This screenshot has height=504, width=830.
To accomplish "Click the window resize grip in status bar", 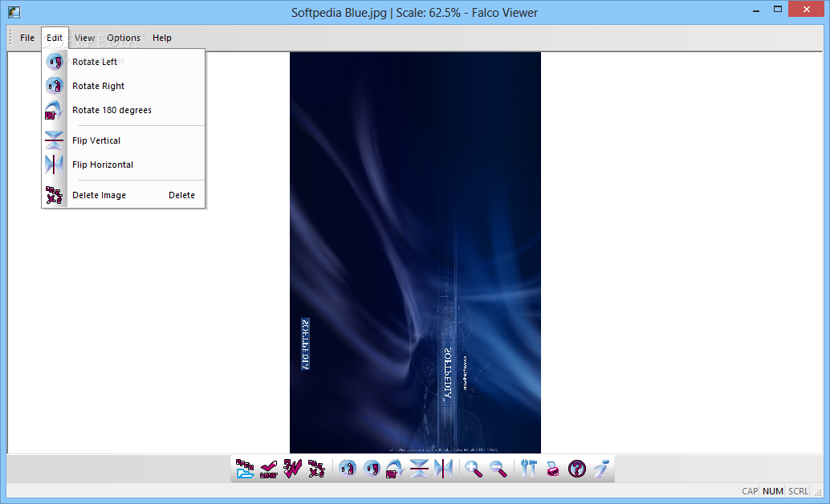I will pyautogui.click(x=818, y=493).
